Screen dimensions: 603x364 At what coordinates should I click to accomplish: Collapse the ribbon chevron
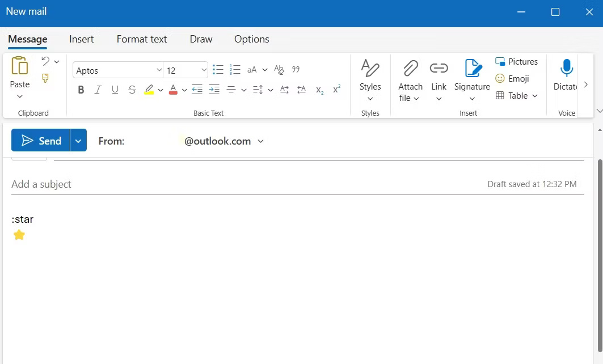coord(599,111)
